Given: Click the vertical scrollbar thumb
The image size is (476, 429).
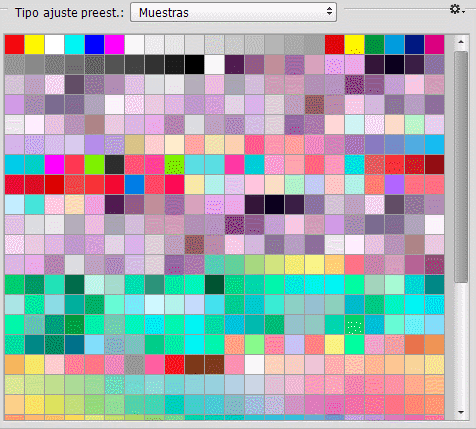Looking at the screenshot, I should point(461,167).
